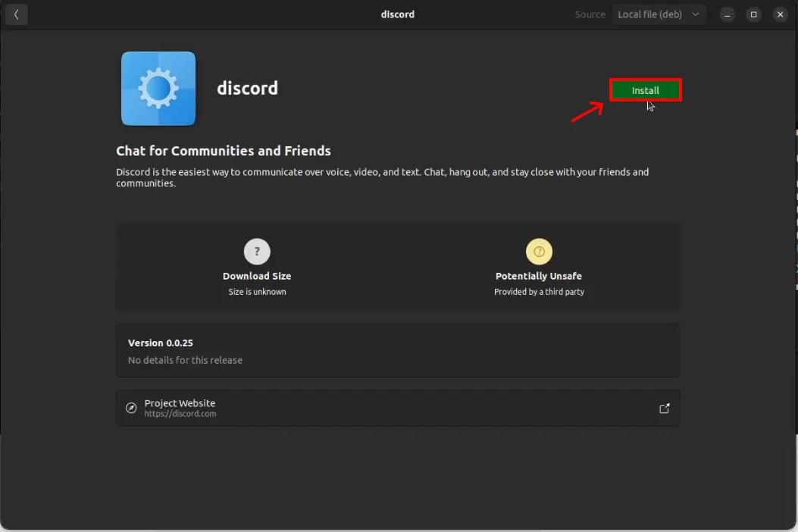Click the 'No details for this release' text
This screenshot has width=798, height=532.
185,360
